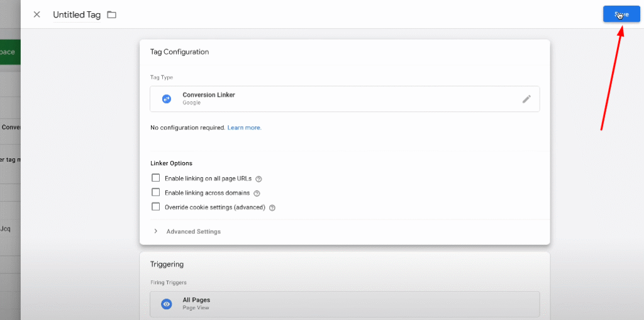Viewport: 644px width, 320px height.
Task: Click the Conversion Linker swap-arrows icon
Action: coord(166,99)
